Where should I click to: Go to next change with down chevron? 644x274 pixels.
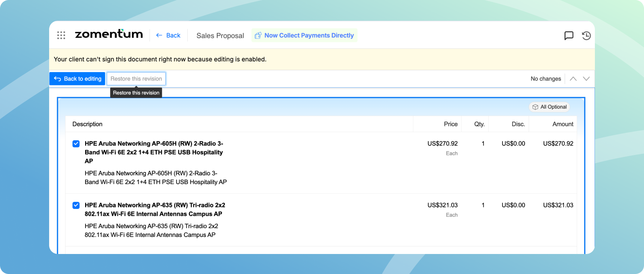(x=586, y=79)
